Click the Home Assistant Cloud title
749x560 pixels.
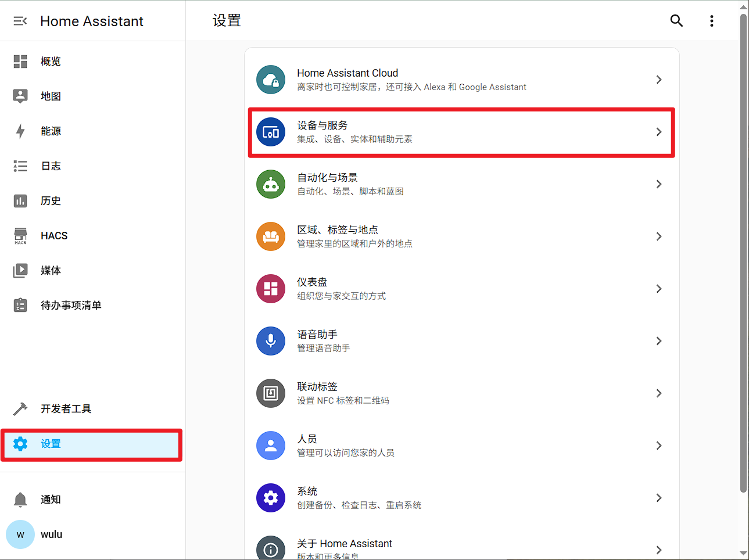(x=347, y=73)
